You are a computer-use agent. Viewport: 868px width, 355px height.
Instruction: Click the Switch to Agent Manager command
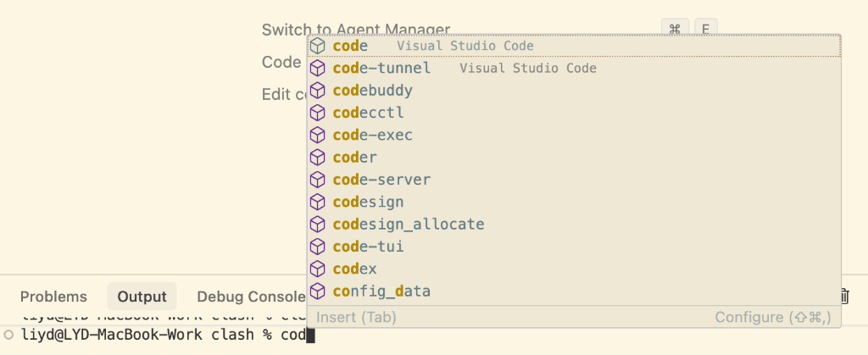click(355, 29)
